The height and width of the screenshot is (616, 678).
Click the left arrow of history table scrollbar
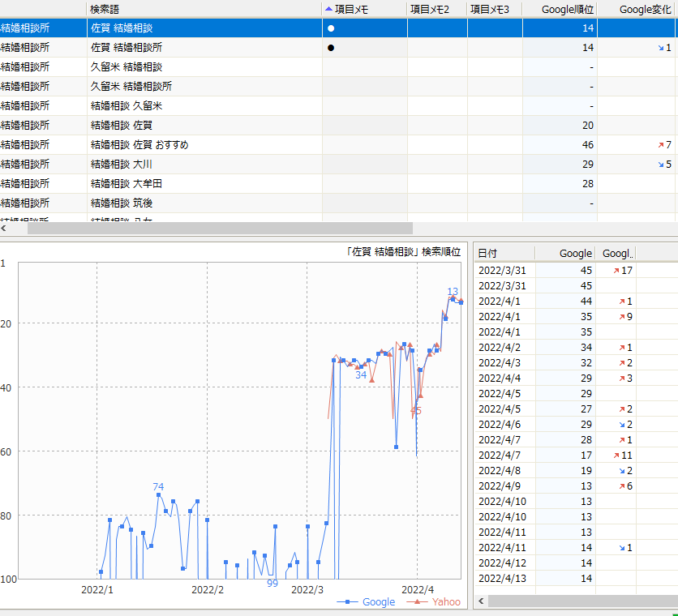[481, 601]
